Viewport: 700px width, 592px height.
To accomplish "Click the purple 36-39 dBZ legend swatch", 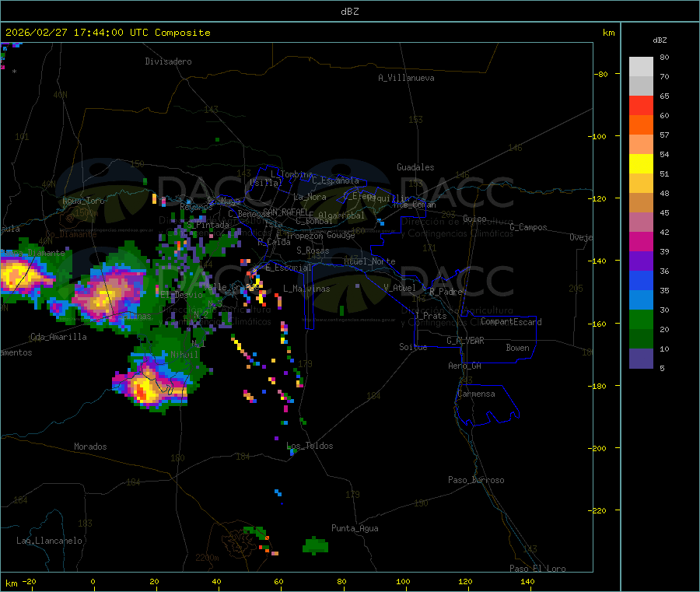I will point(641,261).
